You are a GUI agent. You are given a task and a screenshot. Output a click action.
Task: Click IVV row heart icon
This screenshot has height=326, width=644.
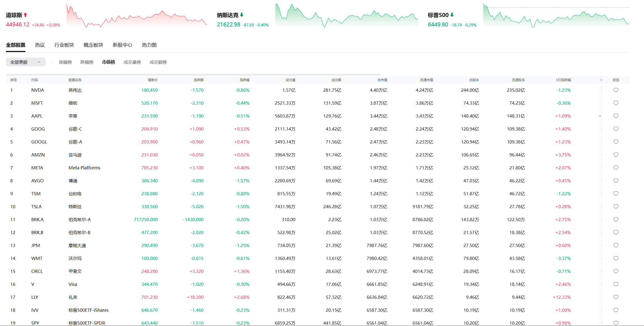(x=616, y=310)
